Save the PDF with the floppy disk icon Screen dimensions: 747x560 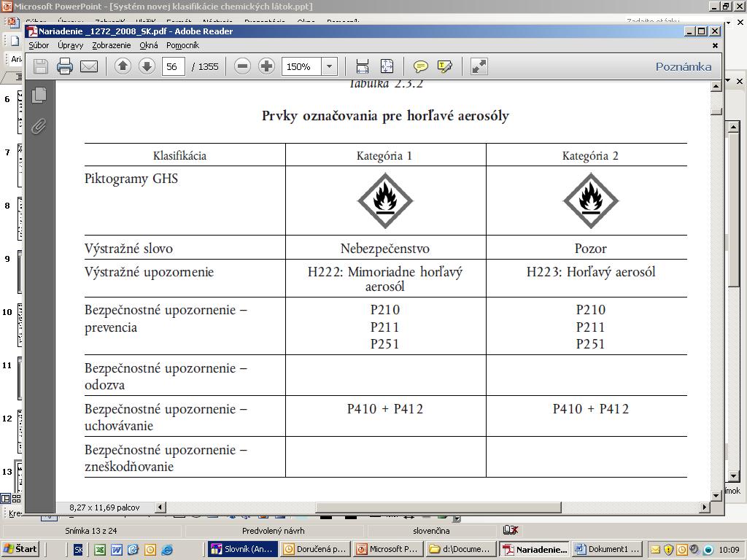(x=41, y=66)
